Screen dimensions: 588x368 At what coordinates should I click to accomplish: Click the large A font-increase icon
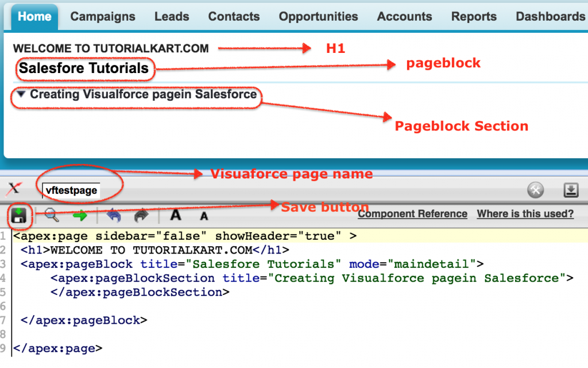tap(175, 215)
